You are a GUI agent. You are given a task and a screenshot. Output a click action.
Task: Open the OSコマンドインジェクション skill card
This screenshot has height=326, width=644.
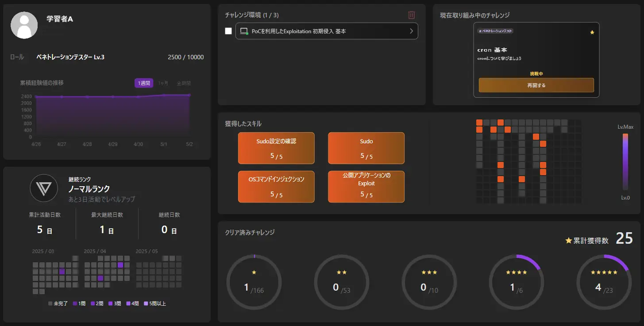pyautogui.click(x=276, y=187)
